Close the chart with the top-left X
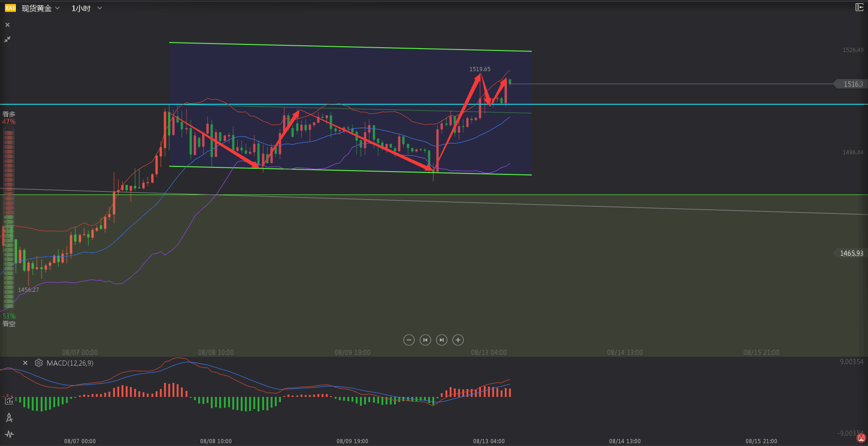Screen dimensions: 868x446 7,25
